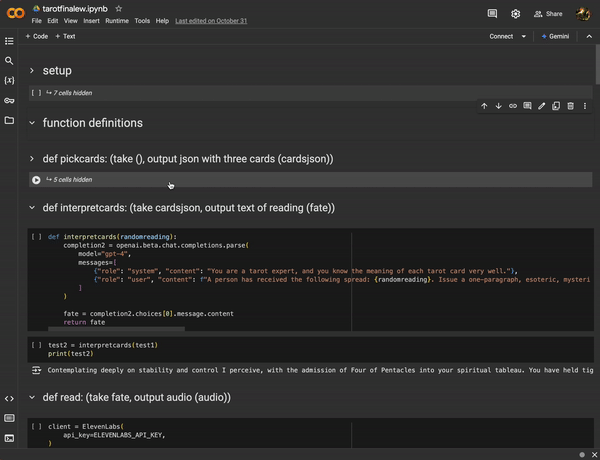
Task: Open the Edit menu
Action: click(52, 21)
